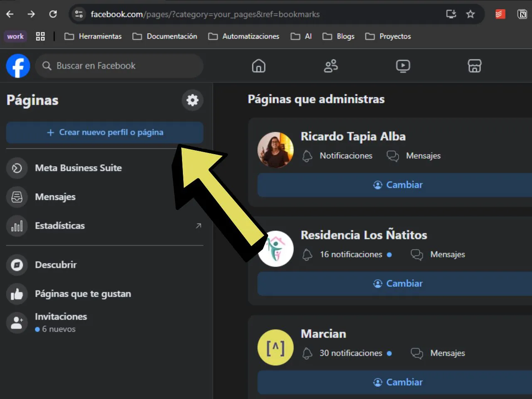
Task: Go to Facebook Home tab
Action: coord(259,66)
